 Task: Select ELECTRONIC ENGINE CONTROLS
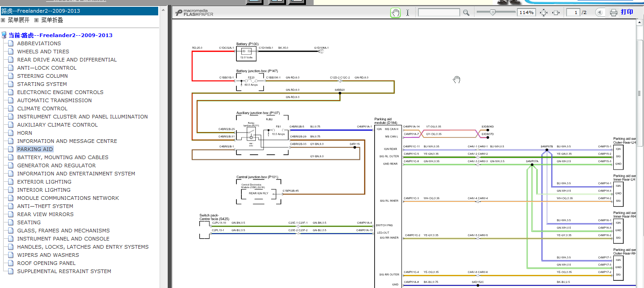60,92
